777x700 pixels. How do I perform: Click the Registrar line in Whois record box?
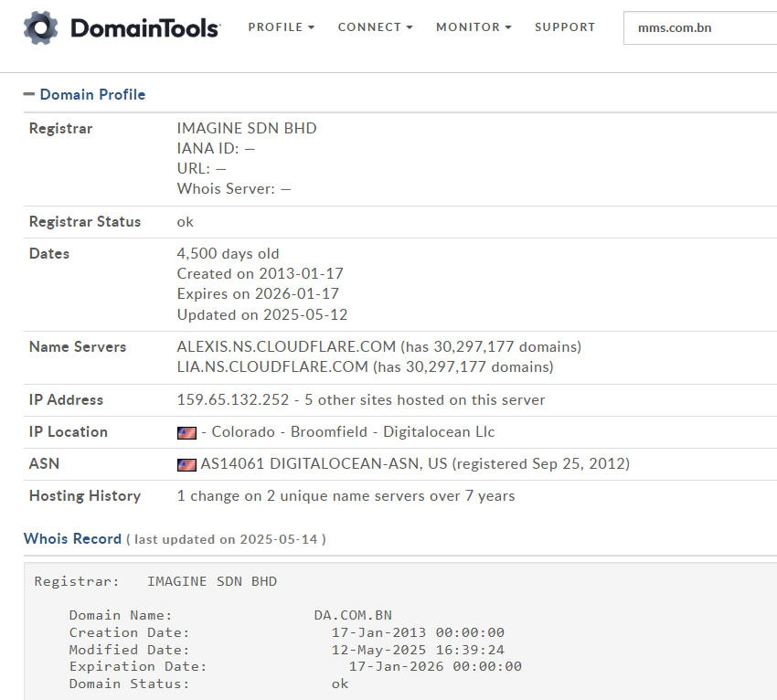coord(155,581)
